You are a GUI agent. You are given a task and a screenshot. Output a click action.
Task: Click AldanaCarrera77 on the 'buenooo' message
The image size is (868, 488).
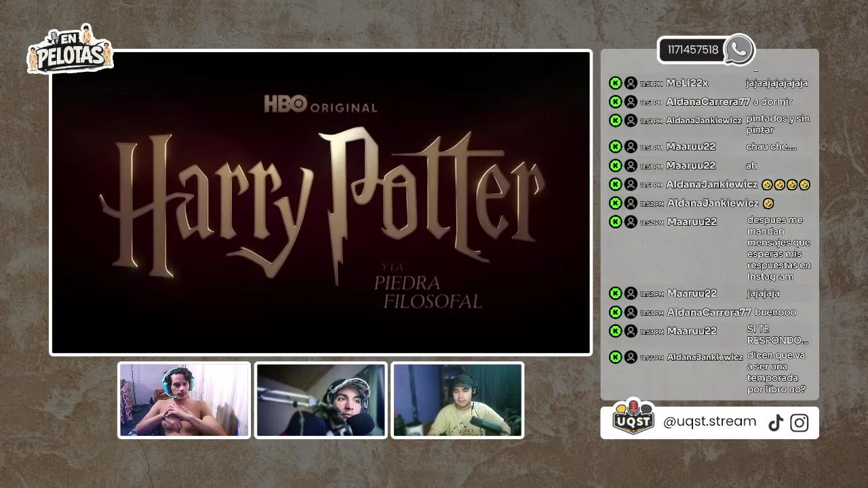pyautogui.click(x=709, y=312)
